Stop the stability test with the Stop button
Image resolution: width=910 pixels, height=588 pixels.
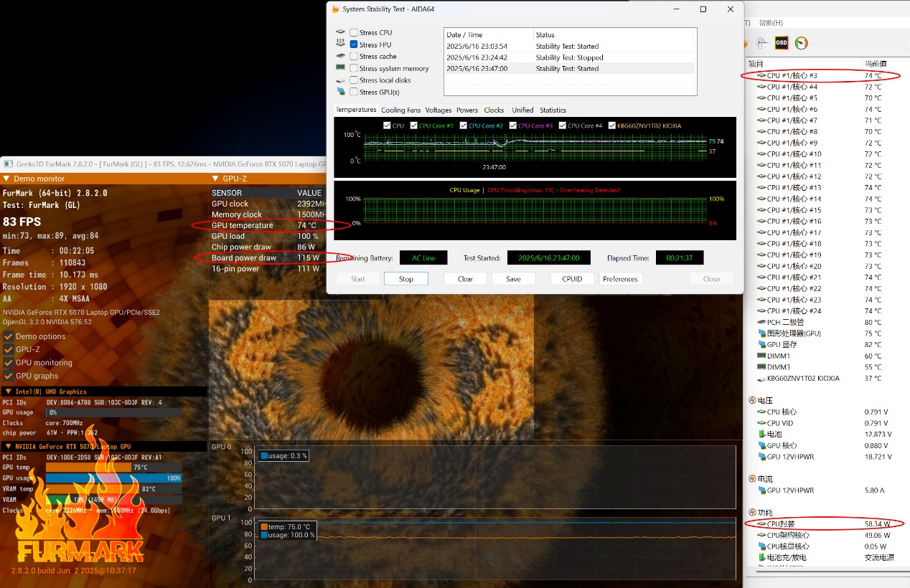(x=406, y=279)
